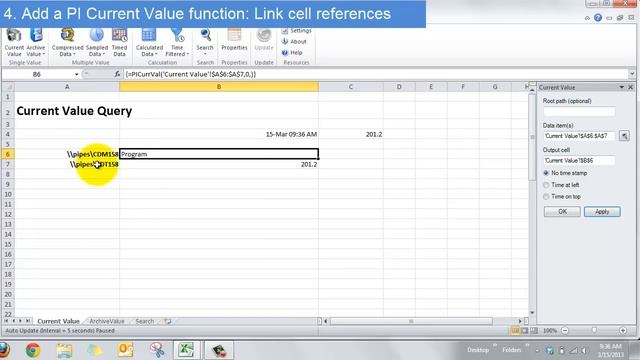
Task: Expand the Name Box dropdown
Action: (76, 74)
